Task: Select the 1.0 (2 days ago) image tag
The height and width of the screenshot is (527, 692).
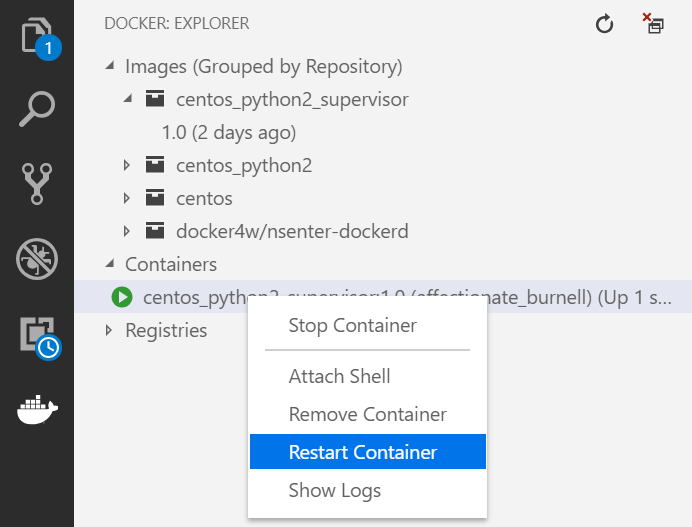Action: point(229,132)
